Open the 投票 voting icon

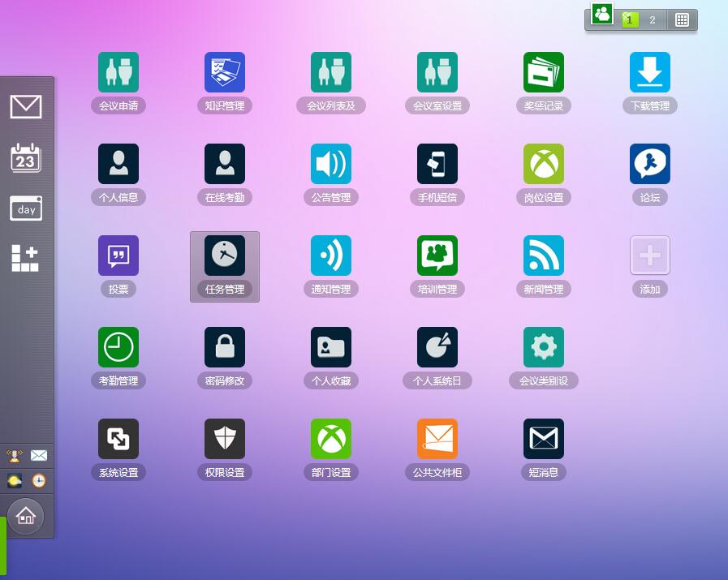point(118,256)
